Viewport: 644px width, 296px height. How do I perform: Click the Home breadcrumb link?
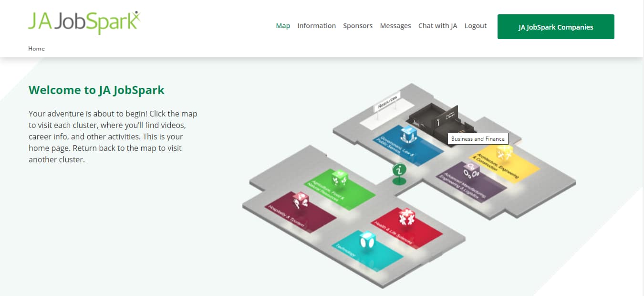36,48
